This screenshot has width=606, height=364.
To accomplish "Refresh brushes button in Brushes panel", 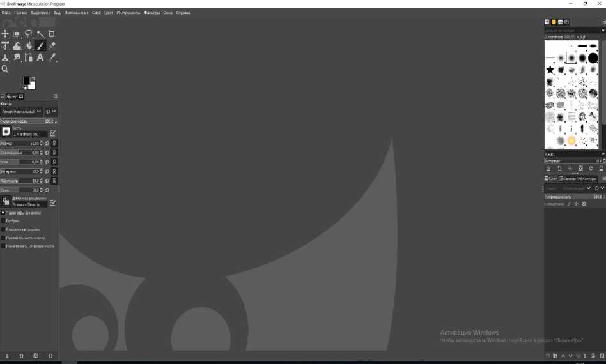I will [591, 169].
